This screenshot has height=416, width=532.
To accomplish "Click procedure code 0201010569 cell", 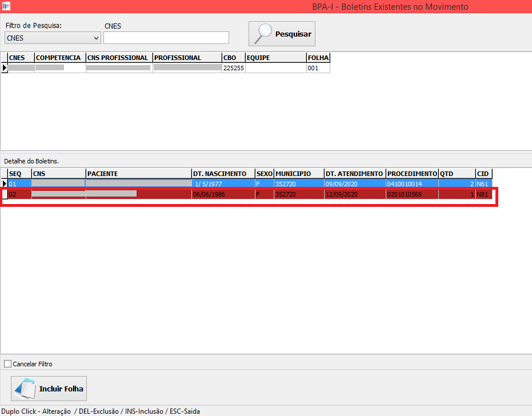I will (411, 194).
